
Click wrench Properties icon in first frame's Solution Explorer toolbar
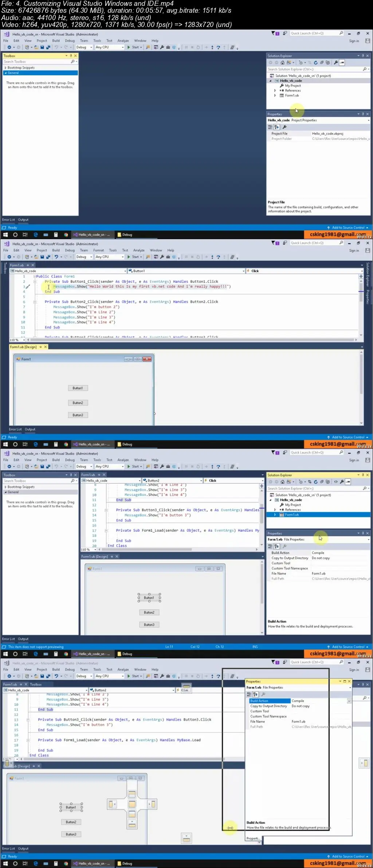336,63
